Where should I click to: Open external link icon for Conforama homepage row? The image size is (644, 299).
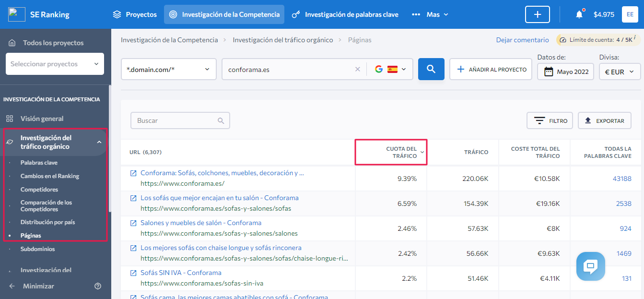(x=133, y=173)
